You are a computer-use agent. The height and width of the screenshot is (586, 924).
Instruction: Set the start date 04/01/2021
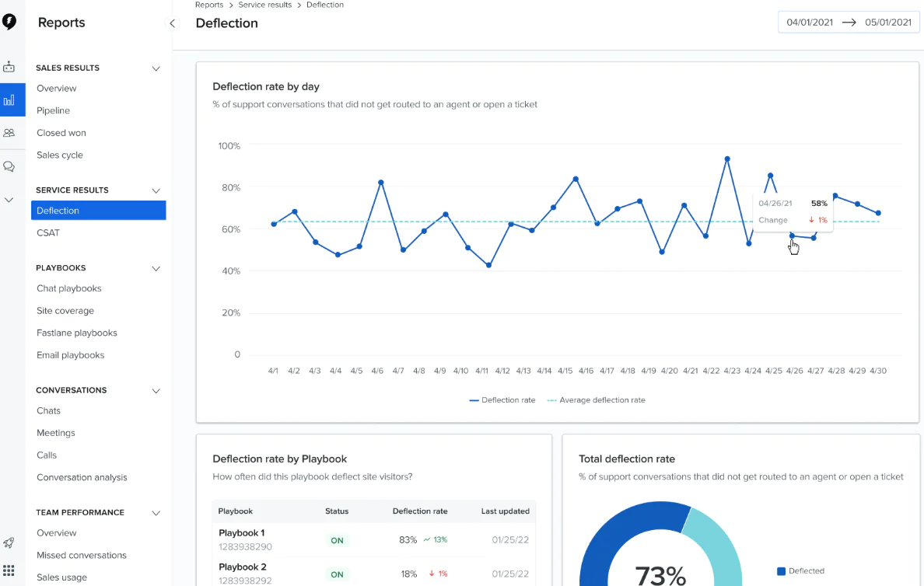click(810, 23)
